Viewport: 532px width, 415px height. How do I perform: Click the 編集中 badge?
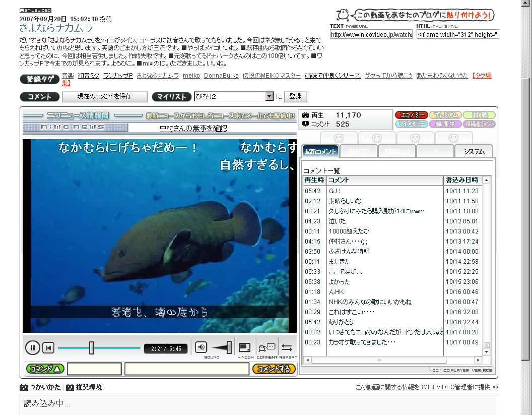pyautogui.click(x=445, y=124)
